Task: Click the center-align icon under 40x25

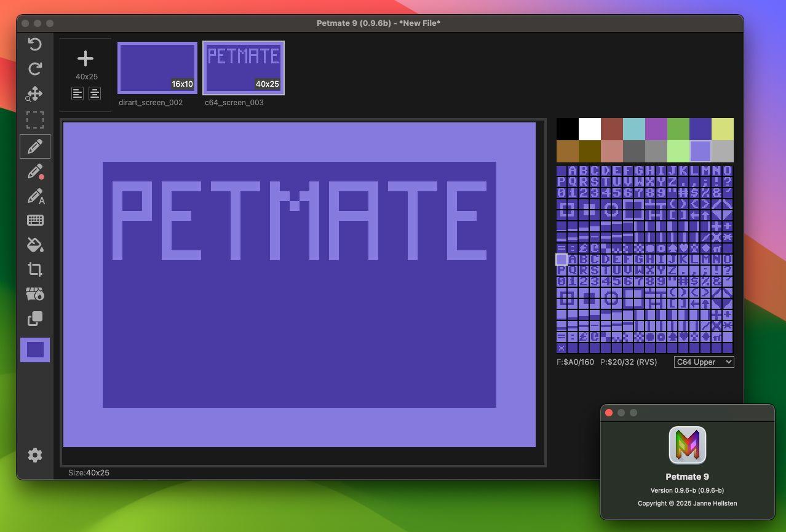Action: 95,93
